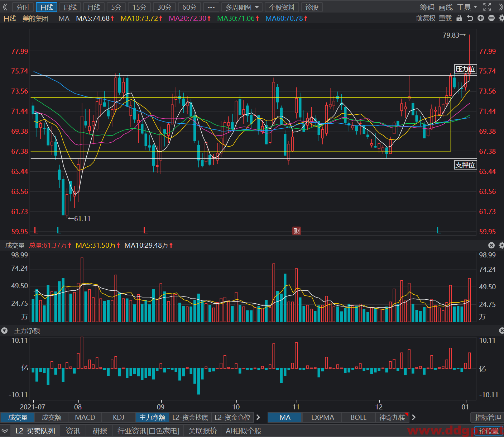Switch to EXPMA main indicator
Image resolution: width=504 pixels, height=437 pixels.
click(x=322, y=417)
